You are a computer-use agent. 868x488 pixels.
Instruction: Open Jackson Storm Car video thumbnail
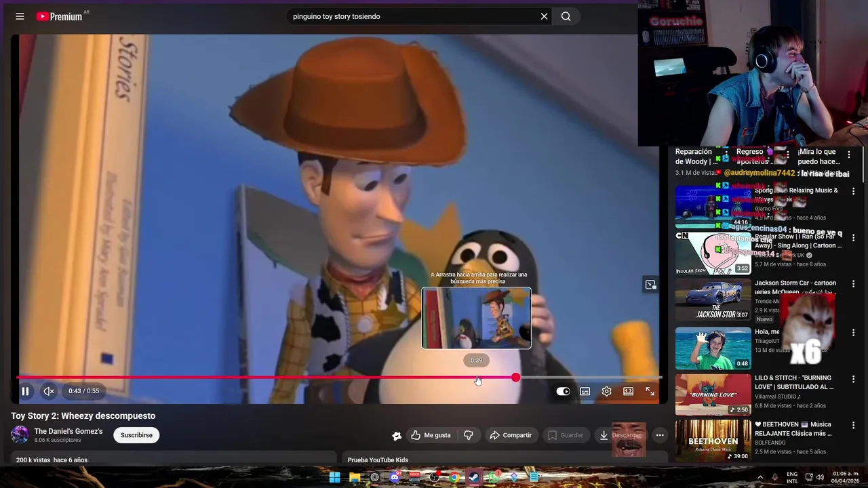tap(713, 300)
